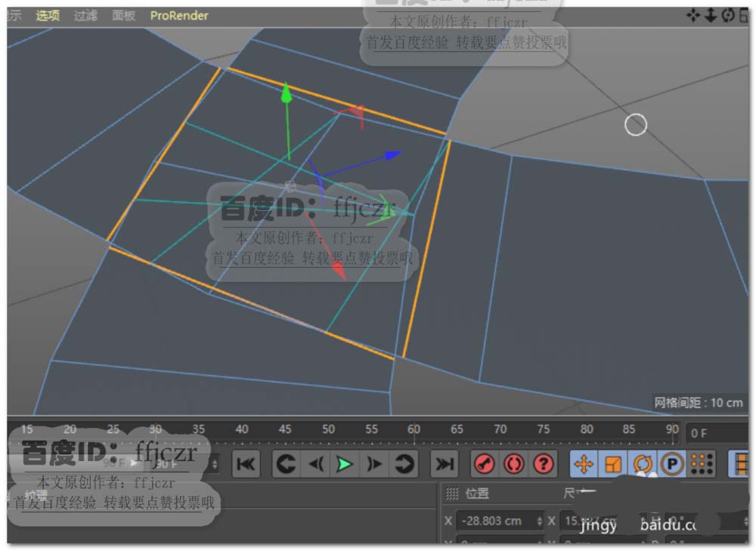Viewport: 756px width, 551px height.
Task: Open the 面板 viewport menu
Action: pyautogui.click(x=123, y=16)
